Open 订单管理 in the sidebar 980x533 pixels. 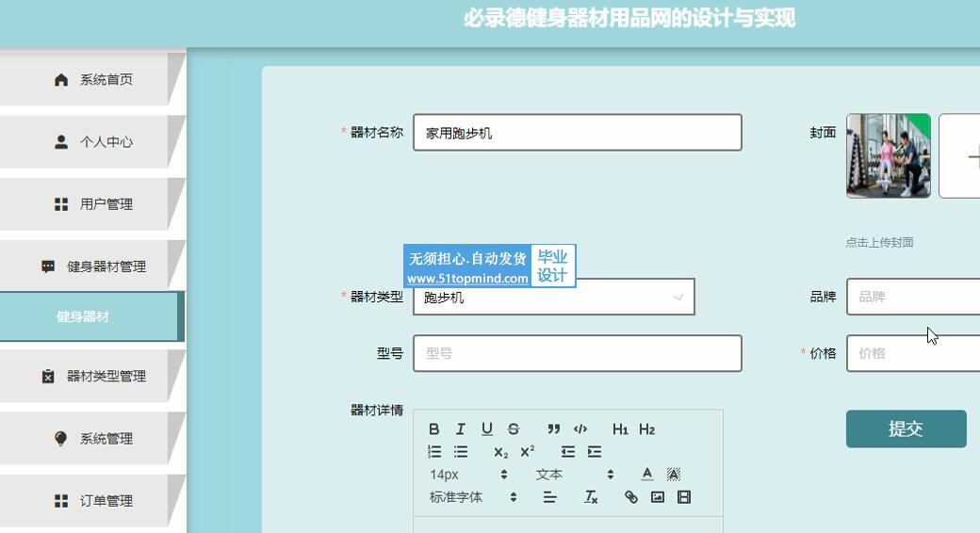[x=92, y=501]
